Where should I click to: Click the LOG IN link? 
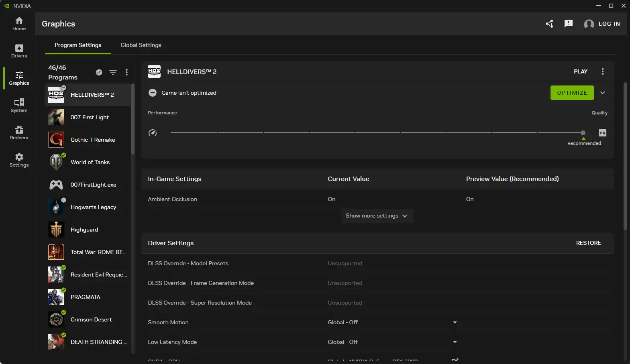609,24
